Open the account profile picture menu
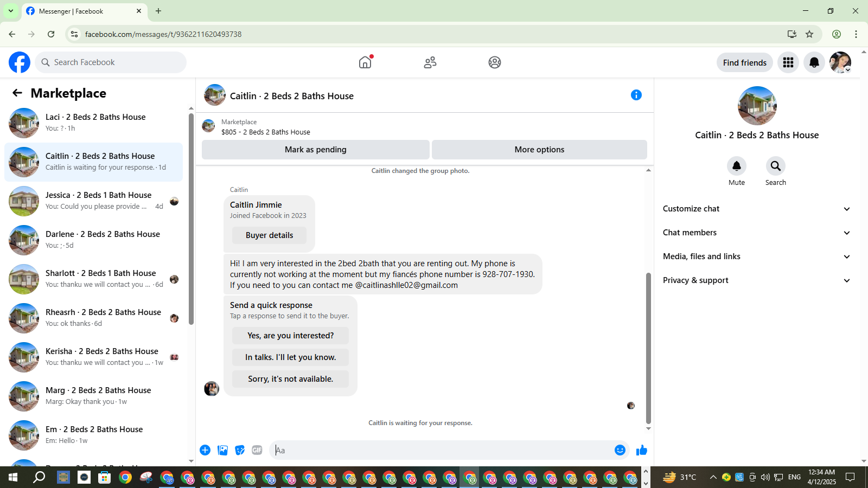The width and height of the screenshot is (868, 488). (x=840, y=62)
